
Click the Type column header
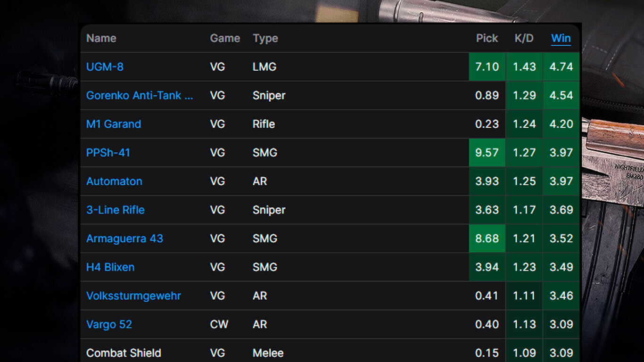(265, 38)
